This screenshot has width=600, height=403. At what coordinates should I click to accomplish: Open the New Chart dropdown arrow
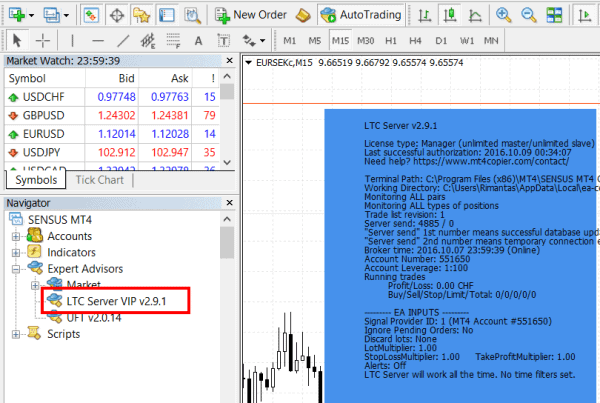click(31, 15)
